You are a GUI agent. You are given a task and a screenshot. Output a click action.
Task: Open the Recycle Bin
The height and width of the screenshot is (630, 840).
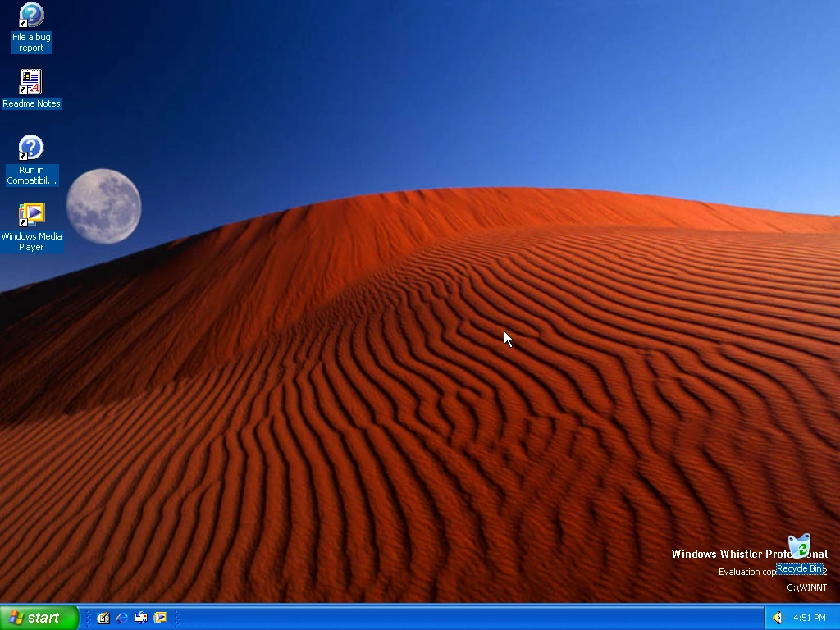[800, 546]
